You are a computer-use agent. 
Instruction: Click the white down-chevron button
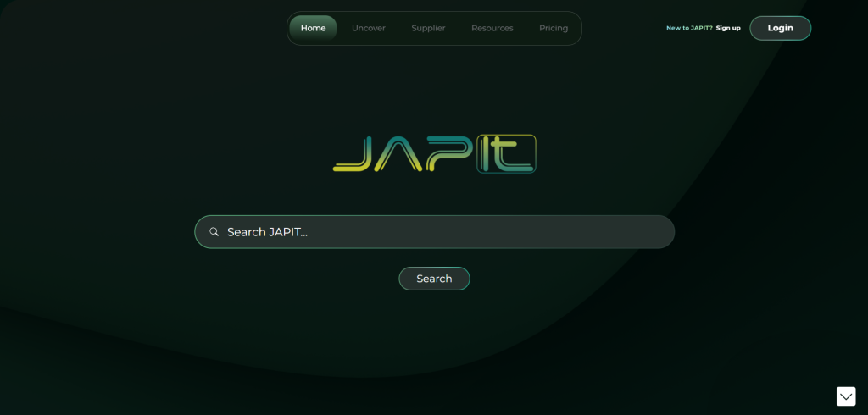click(846, 396)
